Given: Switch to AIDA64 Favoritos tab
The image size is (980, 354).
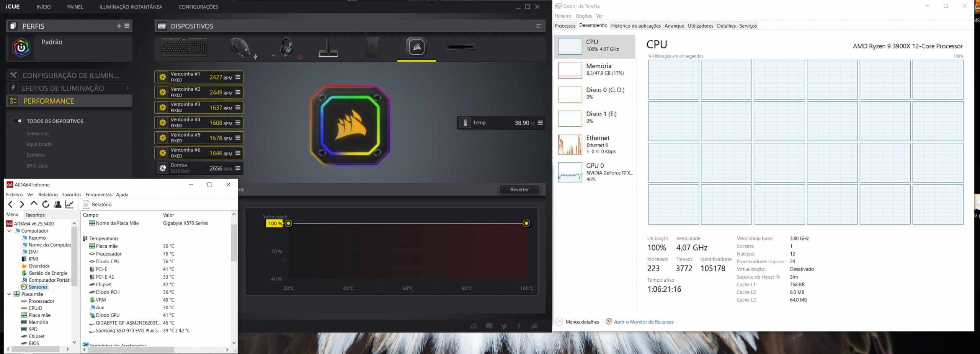Looking at the screenshot, I should click(35, 215).
